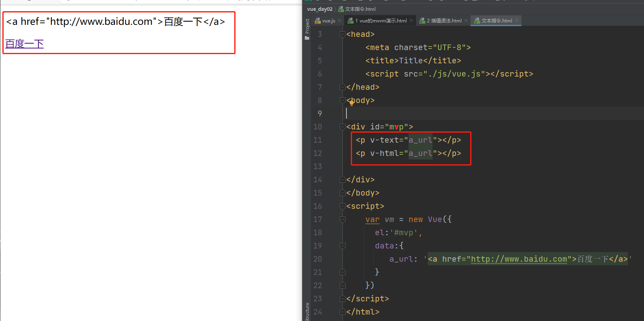Click line number 20 in the gutter
The image size is (644, 321).
click(318, 259)
